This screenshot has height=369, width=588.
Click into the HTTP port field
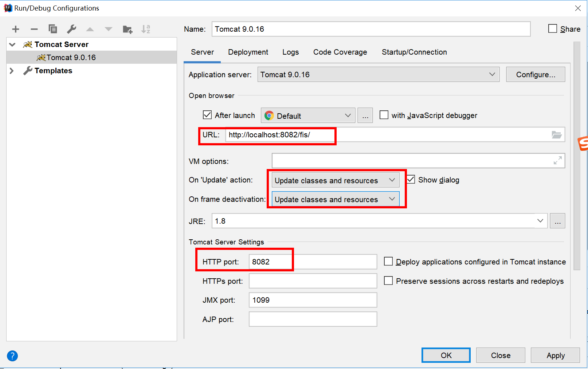click(313, 262)
